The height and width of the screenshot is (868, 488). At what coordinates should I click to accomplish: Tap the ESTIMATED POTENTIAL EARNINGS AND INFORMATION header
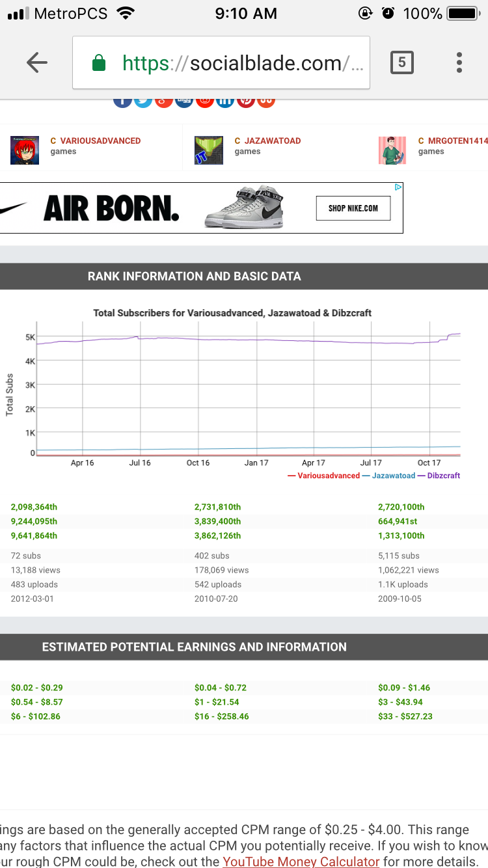click(195, 647)
